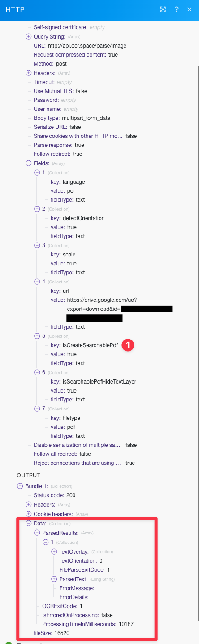Expand the TextOverlay collection
This screenshot has width=199, height=644.
pos(54,551)
